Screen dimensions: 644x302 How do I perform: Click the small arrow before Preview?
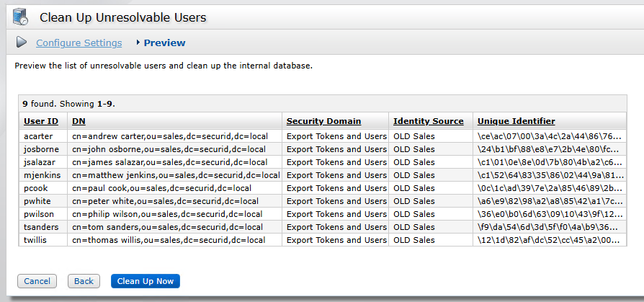pos(138,43)
